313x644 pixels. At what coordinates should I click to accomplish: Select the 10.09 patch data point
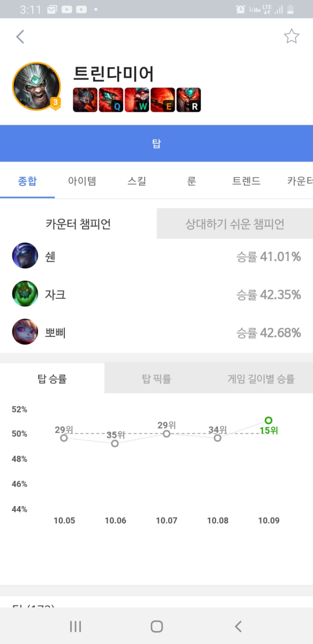pyautogui.click(x=268, y=421)
